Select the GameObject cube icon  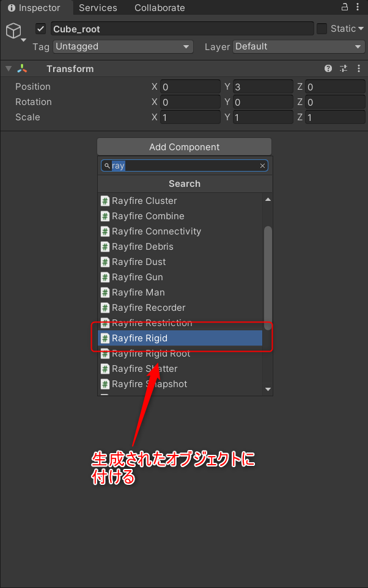click(13, 31)
